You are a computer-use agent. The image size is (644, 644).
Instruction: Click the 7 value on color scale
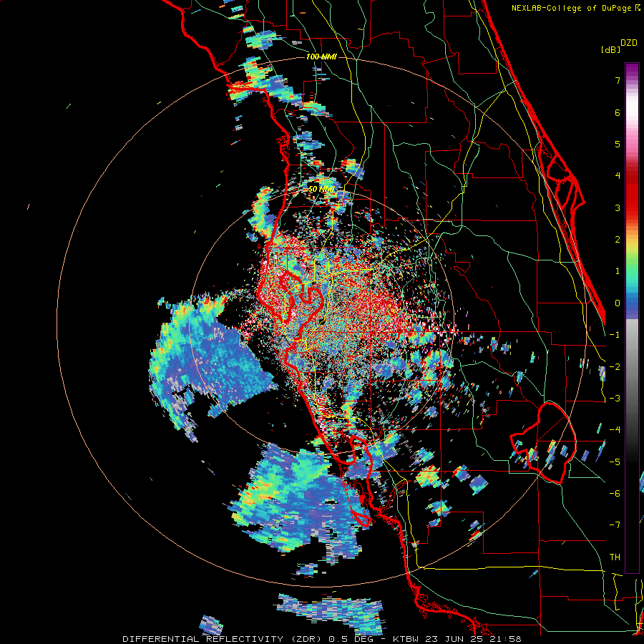618,80
